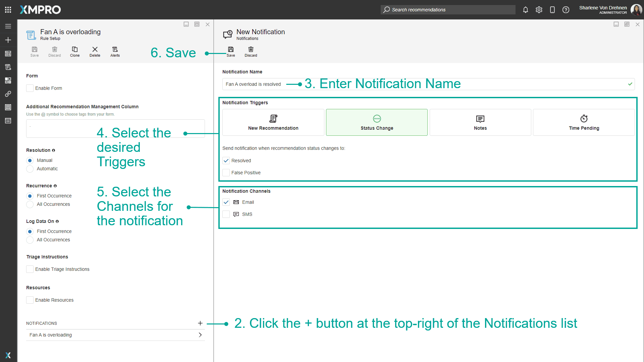Open the notifications bell
Screen dimensions: 644x362
pos(525,10)
